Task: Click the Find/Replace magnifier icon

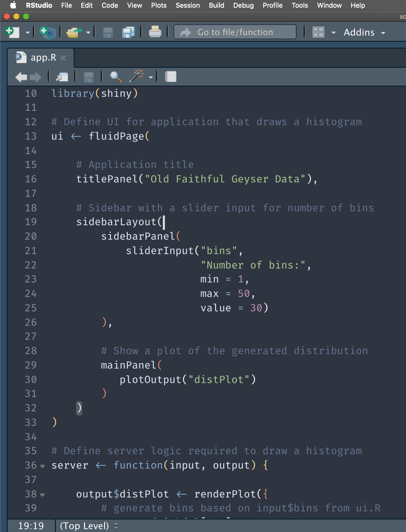Action: point(115,77)
